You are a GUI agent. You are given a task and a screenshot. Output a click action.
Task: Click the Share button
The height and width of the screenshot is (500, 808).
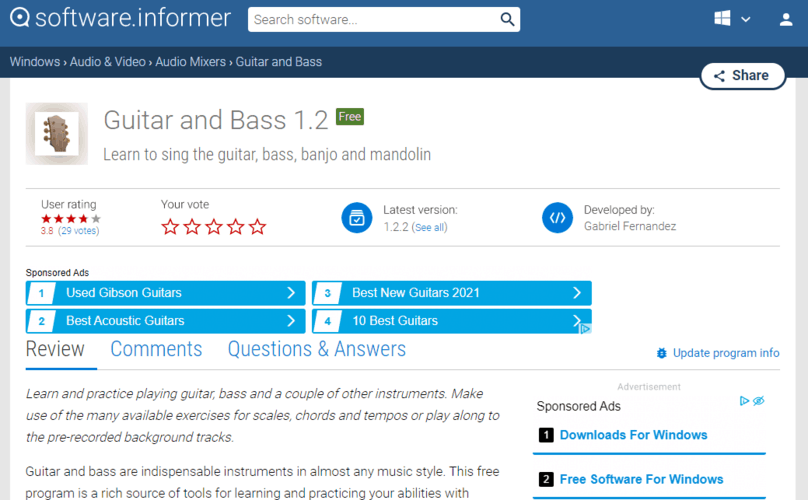click(743, 76)
